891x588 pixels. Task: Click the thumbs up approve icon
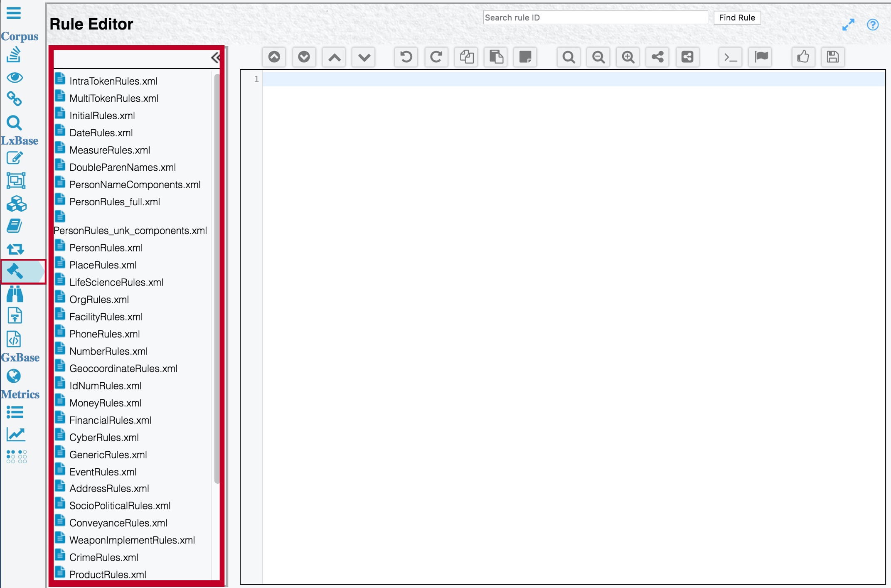(x=804, y=57)
